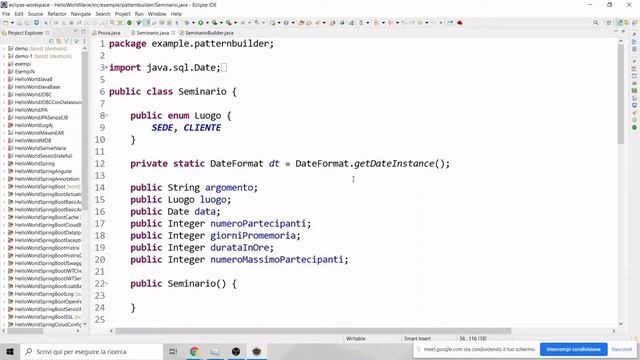
Task: Select the esempi project
Action: (22, 64)
